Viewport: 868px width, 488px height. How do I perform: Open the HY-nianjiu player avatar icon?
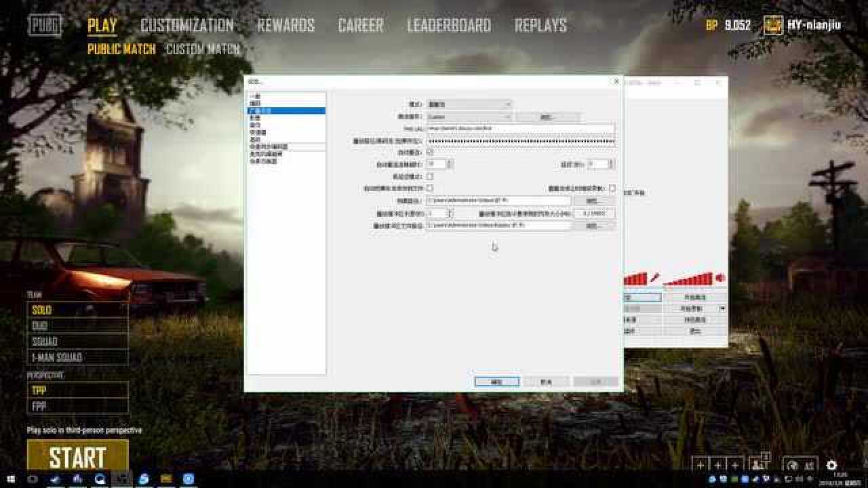point(773,26)
